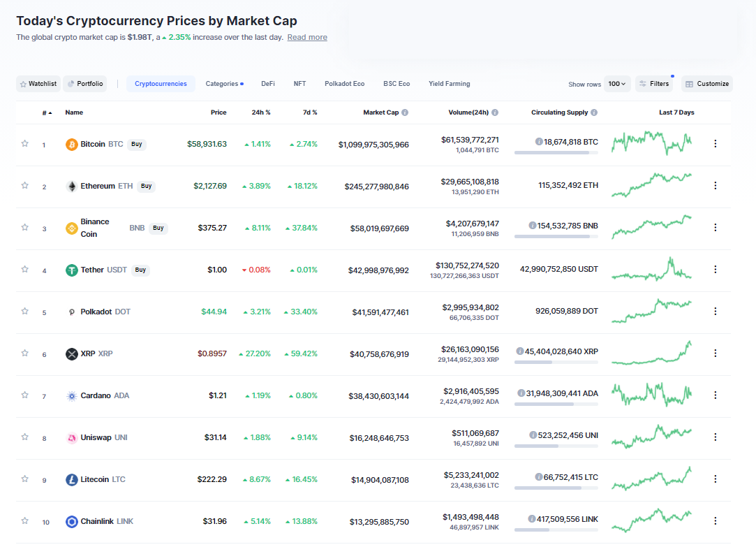The image size is (756, 547).
Task: Open more options menu for Ethereum row
Action: (x=715, y=186)
